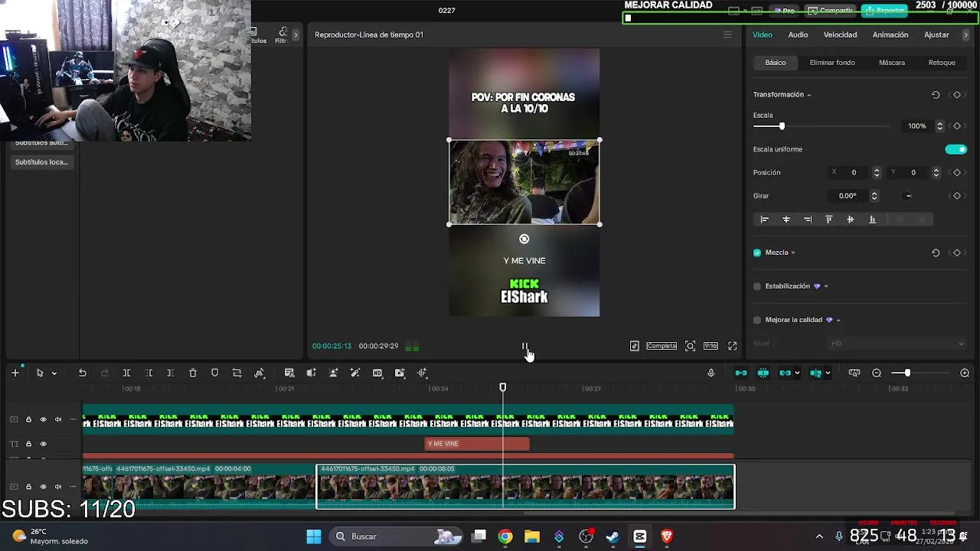
Task: Click the HD enhance quality tool
Action: coord(377,373)
